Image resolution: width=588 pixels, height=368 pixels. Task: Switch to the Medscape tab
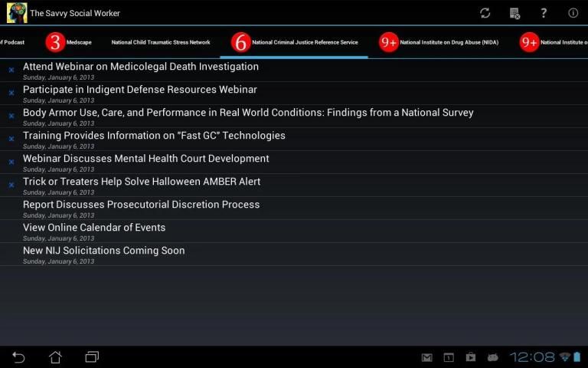(69, 43)
